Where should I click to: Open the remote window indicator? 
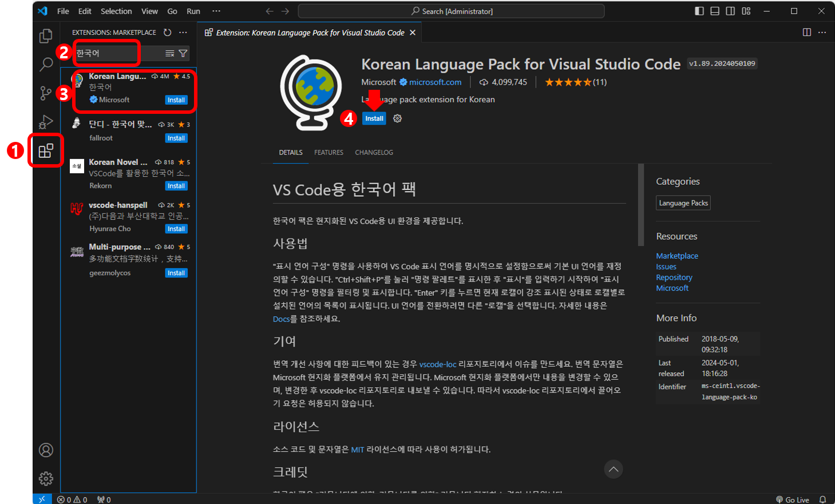pyautogui.click(x=42, y=499)
